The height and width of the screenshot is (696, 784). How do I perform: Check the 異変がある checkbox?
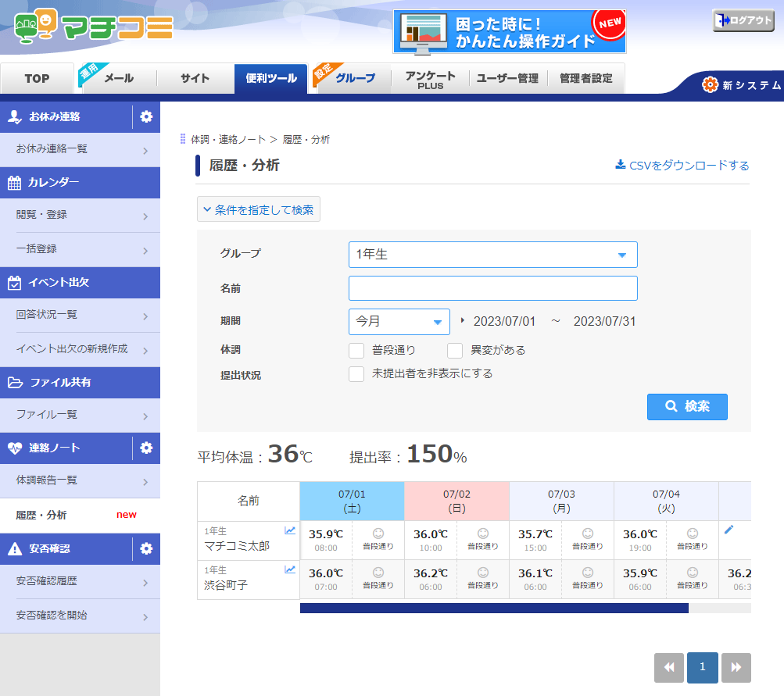coord(455,350)
